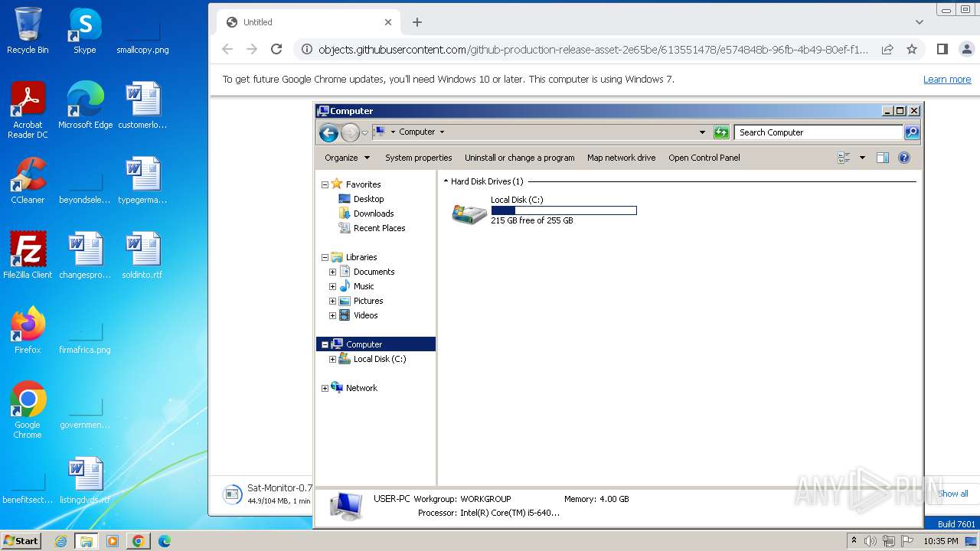
Task: Click the Chrome Learn more link
Action: 946,80
